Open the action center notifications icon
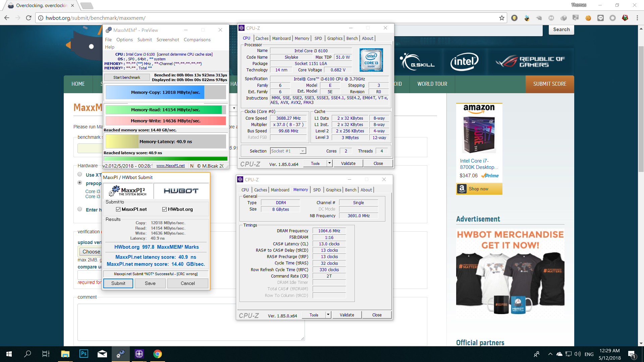This screenshot has width=644, height=362. (x=632, y=354)
